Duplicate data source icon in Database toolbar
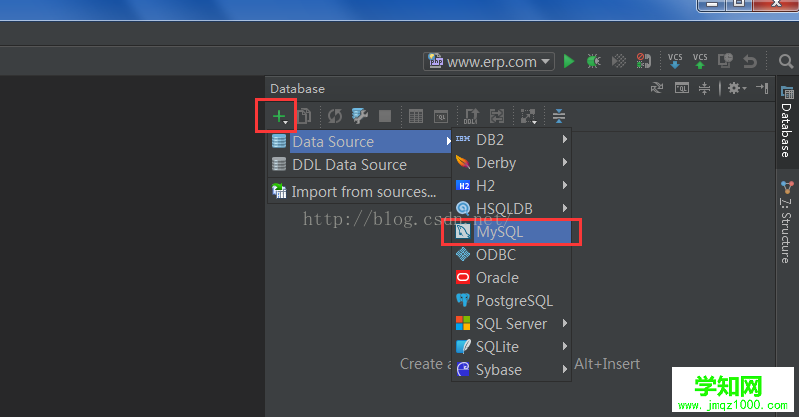 coord(304,116)
